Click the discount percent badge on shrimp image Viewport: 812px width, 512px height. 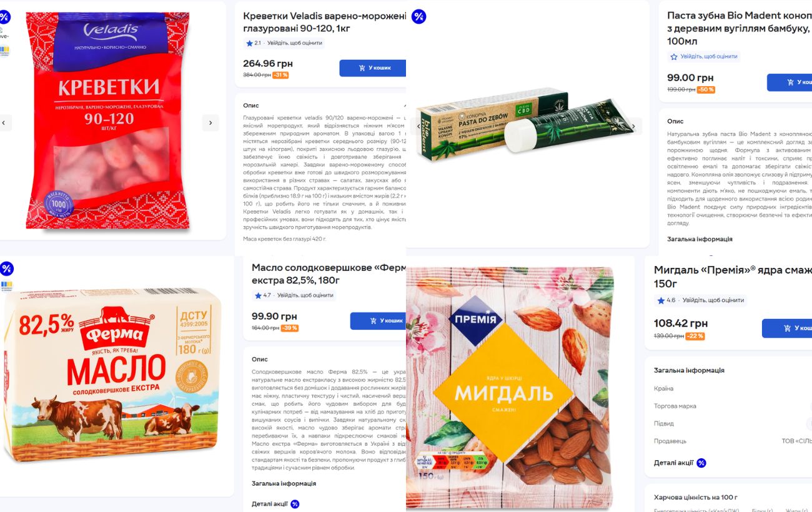(x=4, y=17)
